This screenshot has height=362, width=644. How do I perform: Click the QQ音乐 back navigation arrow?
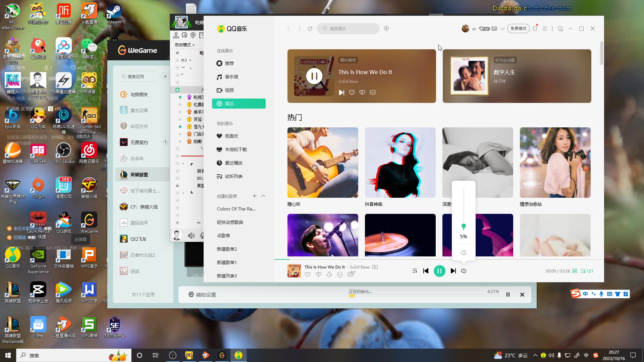tap(288, 28)
